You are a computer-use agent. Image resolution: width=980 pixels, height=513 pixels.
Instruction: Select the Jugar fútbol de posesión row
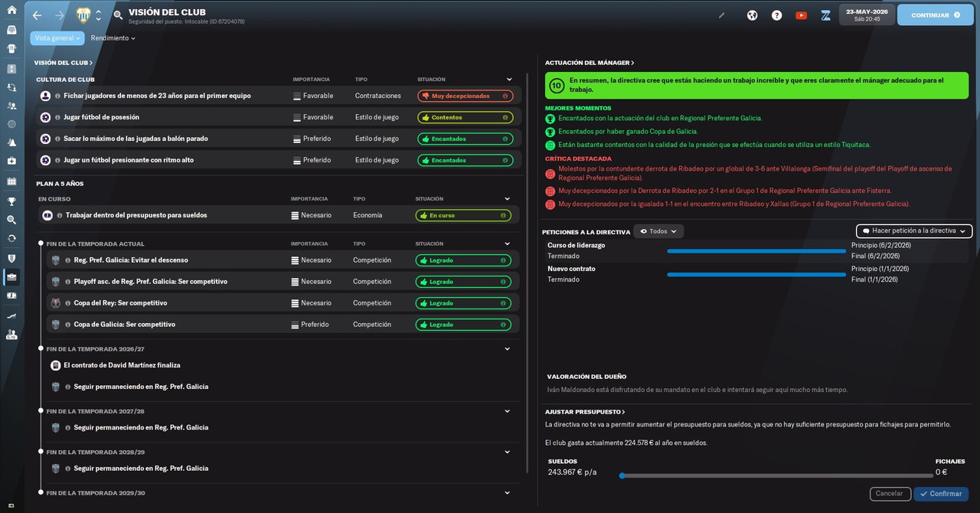pyautogui.click(x=279, y=117)
